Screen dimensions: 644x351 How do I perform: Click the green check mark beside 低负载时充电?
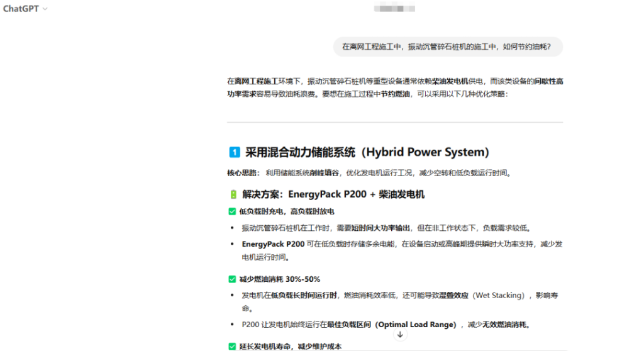[232, 211]
